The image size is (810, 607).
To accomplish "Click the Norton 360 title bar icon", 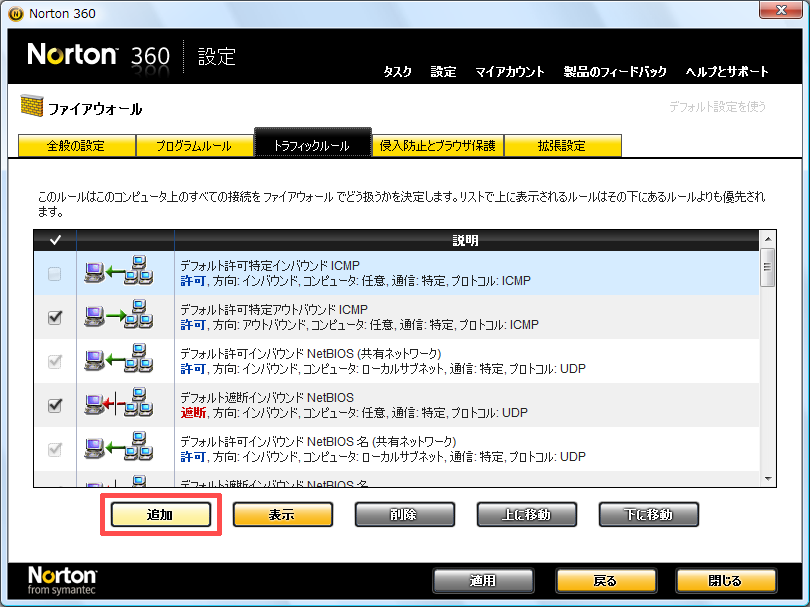I will coord(14,13).
